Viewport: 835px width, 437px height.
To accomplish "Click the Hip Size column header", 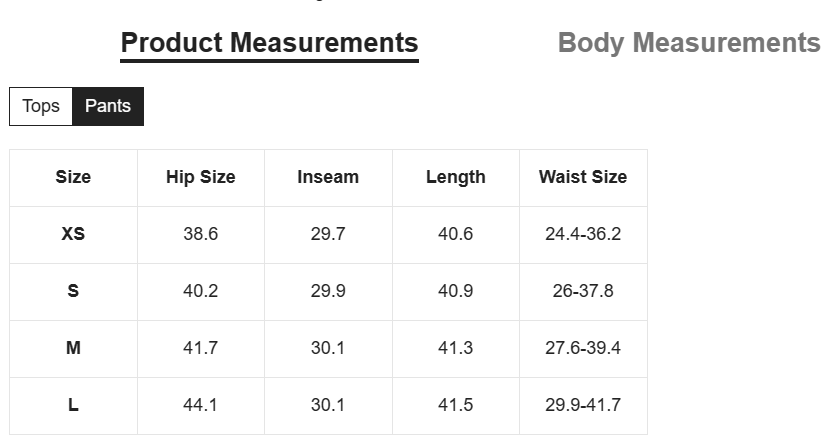I will pos(201,177).
